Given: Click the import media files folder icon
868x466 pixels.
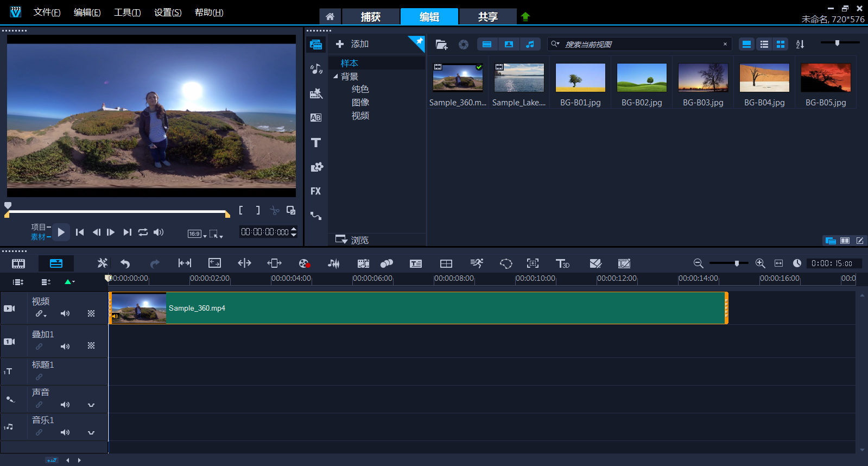Looking at the screenshot, I should click(x=441, y=45).
